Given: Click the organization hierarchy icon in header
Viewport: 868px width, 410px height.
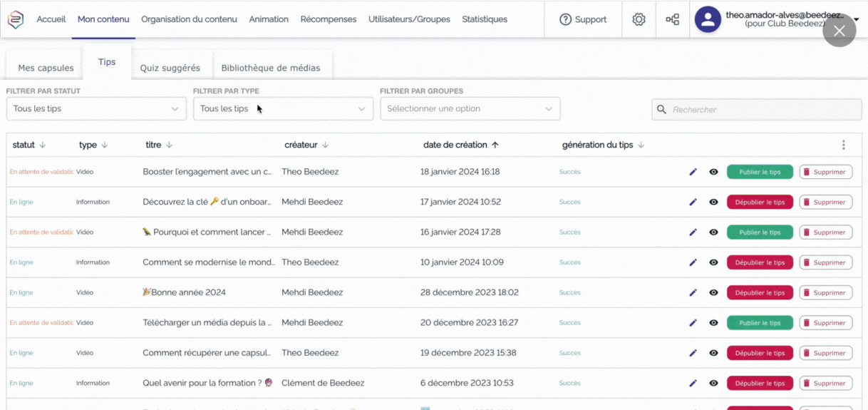Looking at the screenshot, I should [672, 19].
